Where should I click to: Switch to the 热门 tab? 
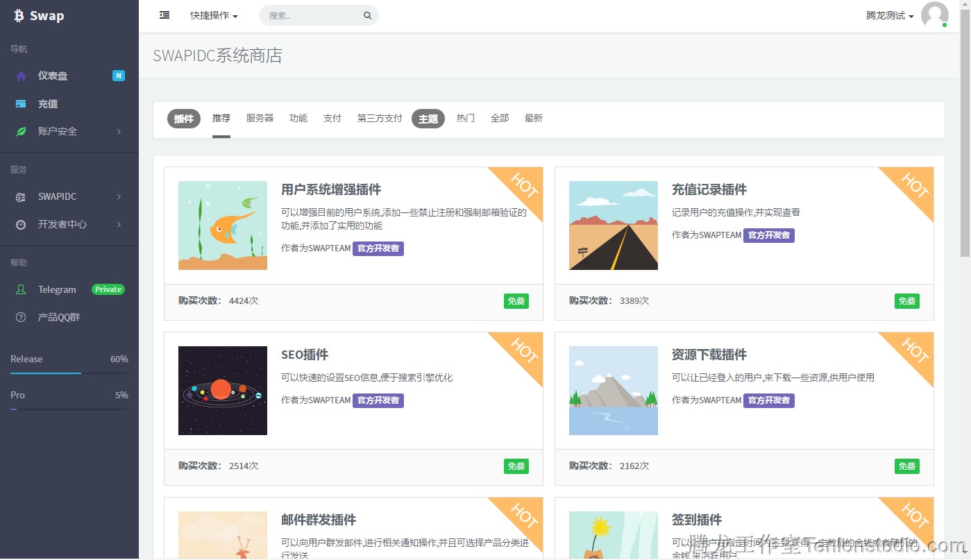(466, 119)
